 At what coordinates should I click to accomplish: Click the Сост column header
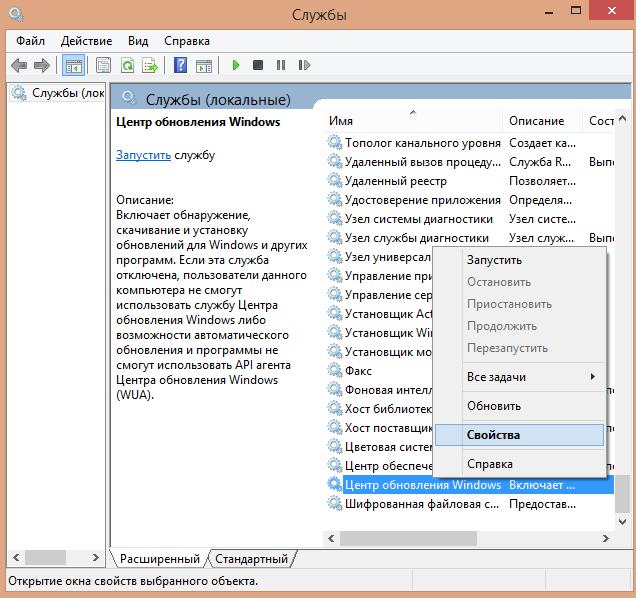click(x=599, y=121)
